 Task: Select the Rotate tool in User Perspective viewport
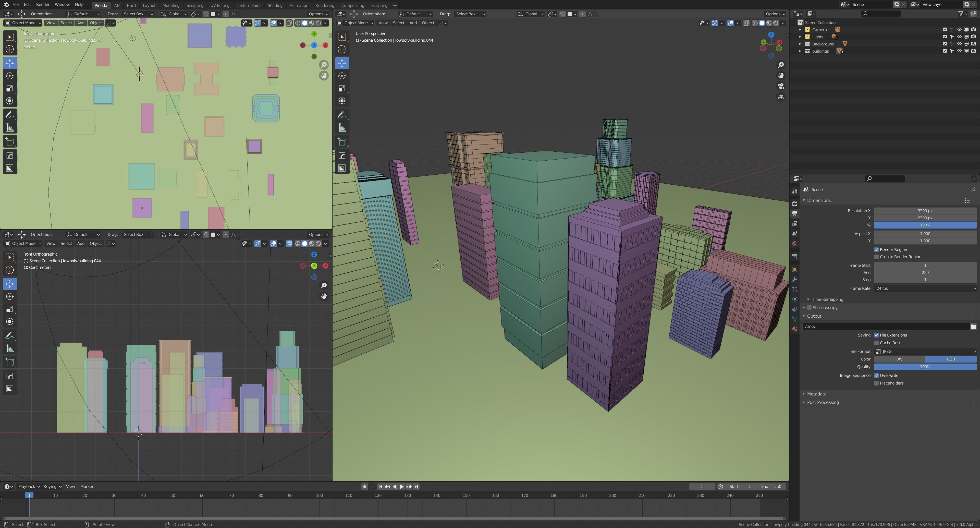[342, 76]
